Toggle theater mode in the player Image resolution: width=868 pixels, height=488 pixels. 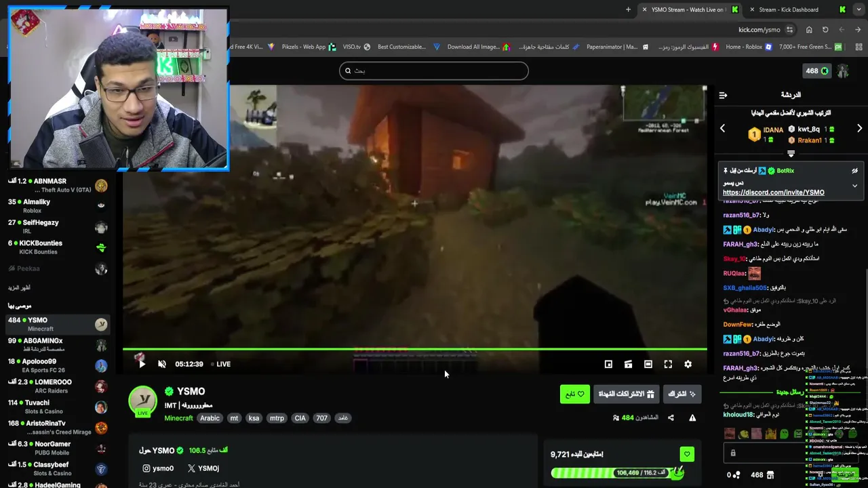tap(648, 364)
